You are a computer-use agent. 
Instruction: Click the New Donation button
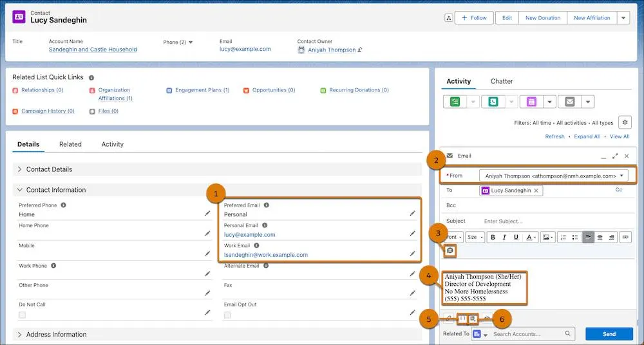click(543, 17)
